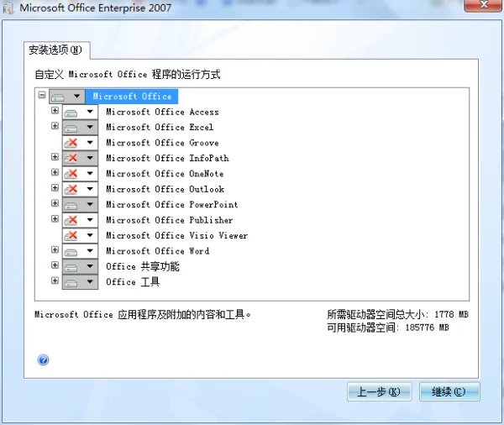Open install-state dropdown for Visio Viewer
Screen dimensions: 504x425
(x=90, y=235)
